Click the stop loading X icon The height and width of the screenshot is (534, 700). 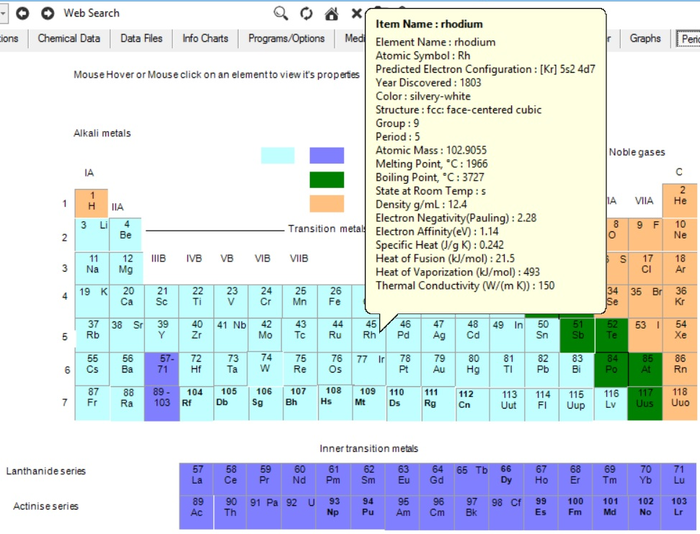coord(357,13)
